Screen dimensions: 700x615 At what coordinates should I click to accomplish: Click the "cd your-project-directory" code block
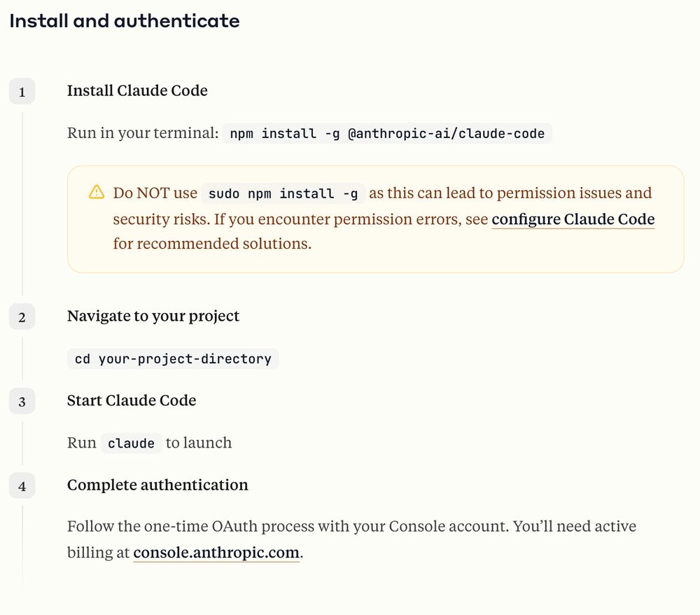coord(173,359)
